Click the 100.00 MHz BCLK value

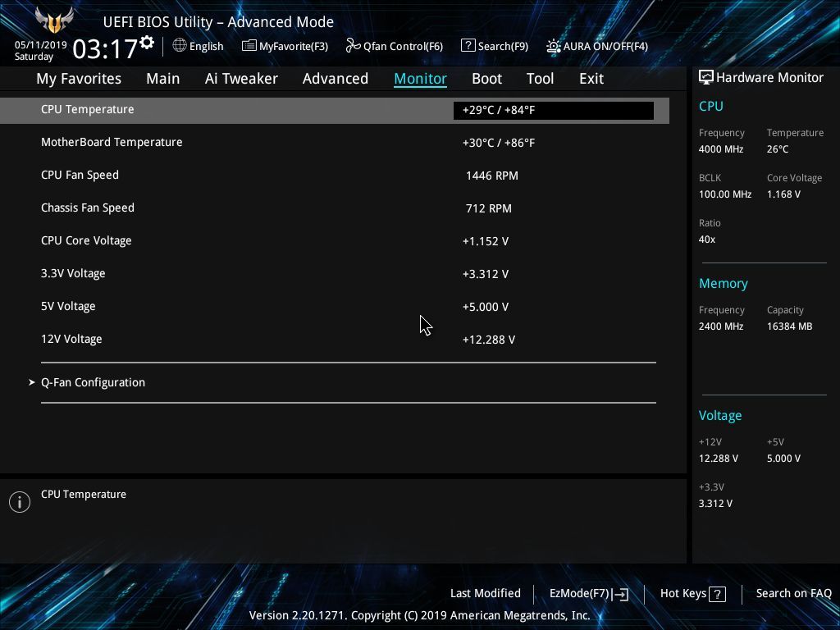725,194
